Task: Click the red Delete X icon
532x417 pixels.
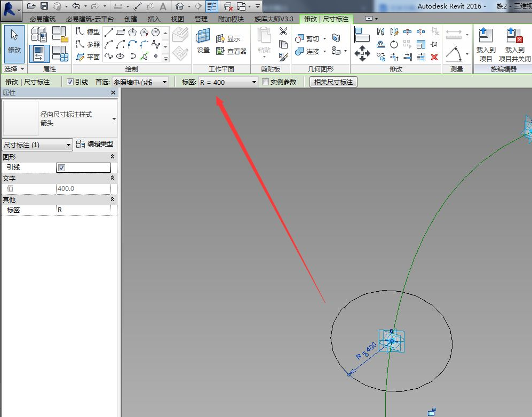Action: pos(434,57)
